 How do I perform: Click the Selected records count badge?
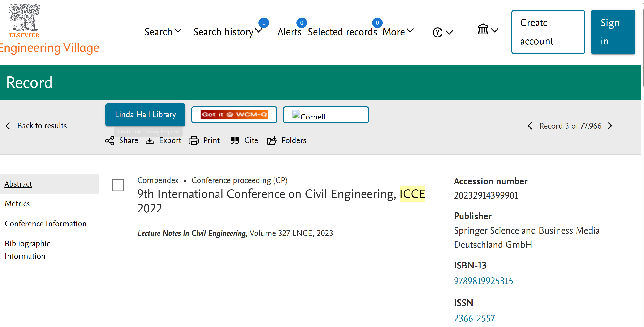[377, 23]
